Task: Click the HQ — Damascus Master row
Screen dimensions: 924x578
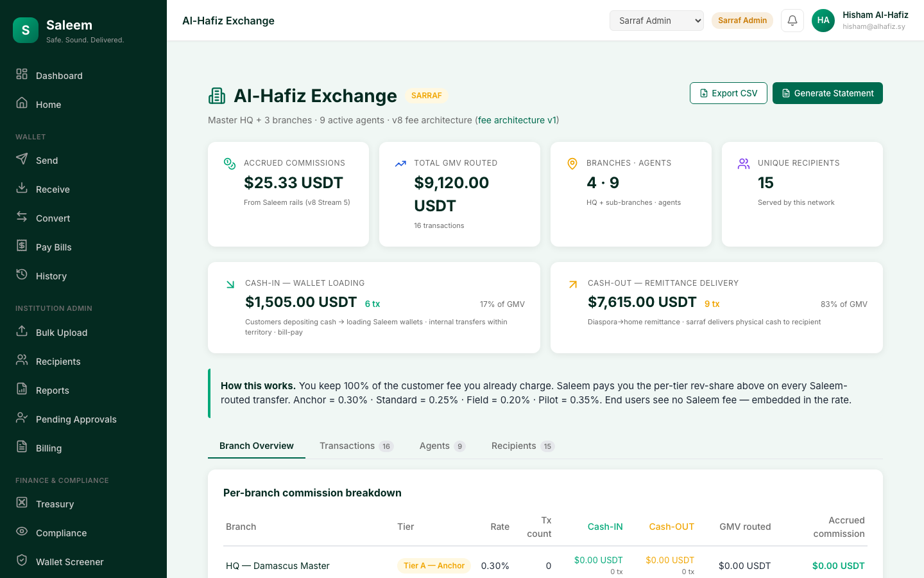Action: tap(545, 565)
